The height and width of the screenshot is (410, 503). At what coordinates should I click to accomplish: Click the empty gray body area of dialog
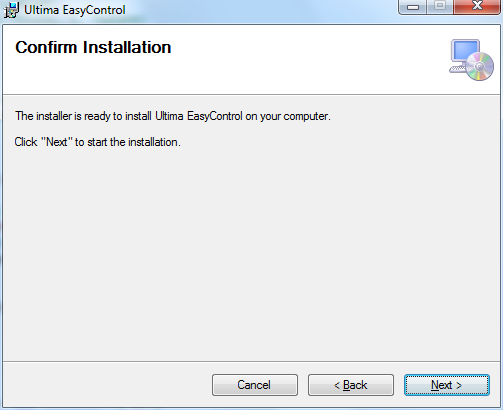point(251,253)
